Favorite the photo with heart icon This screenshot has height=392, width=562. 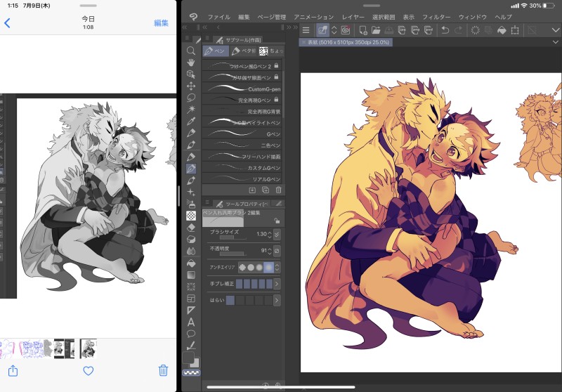(x=89, y=370)
